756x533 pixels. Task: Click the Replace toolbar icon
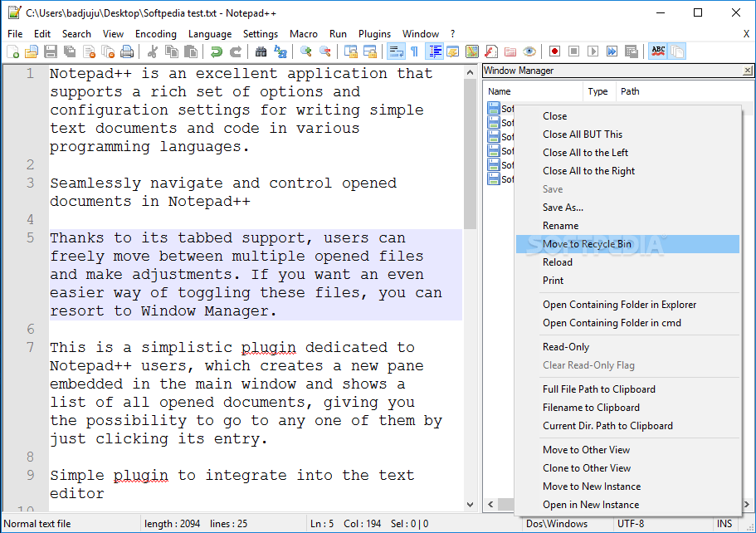coord(280,51)
